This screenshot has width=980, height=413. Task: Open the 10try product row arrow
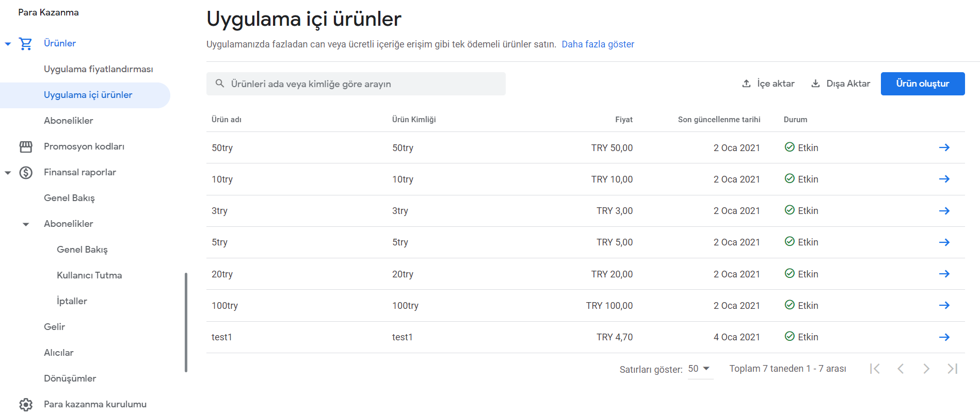(x=944, y=179)
